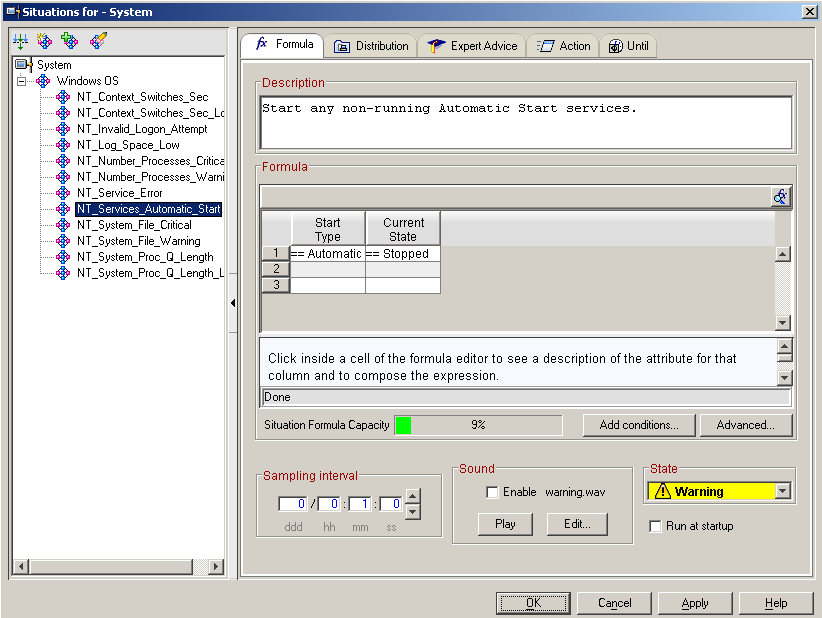Click the Until tab icon
Screen dimensions: 822x618
click(x=615, y=46)
